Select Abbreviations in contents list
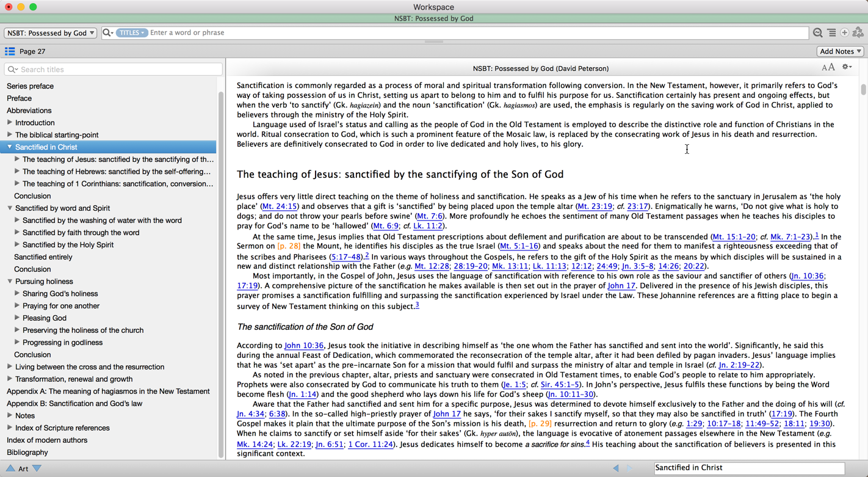This screenshot has height=477, width=868. [x=29, y=111]
